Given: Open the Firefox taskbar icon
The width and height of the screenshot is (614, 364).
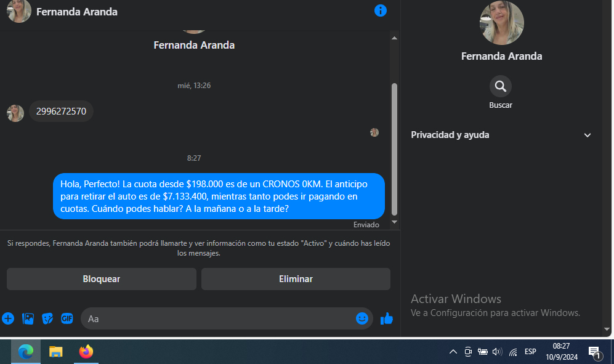Looking at the screenshot, I should [86, 352].
